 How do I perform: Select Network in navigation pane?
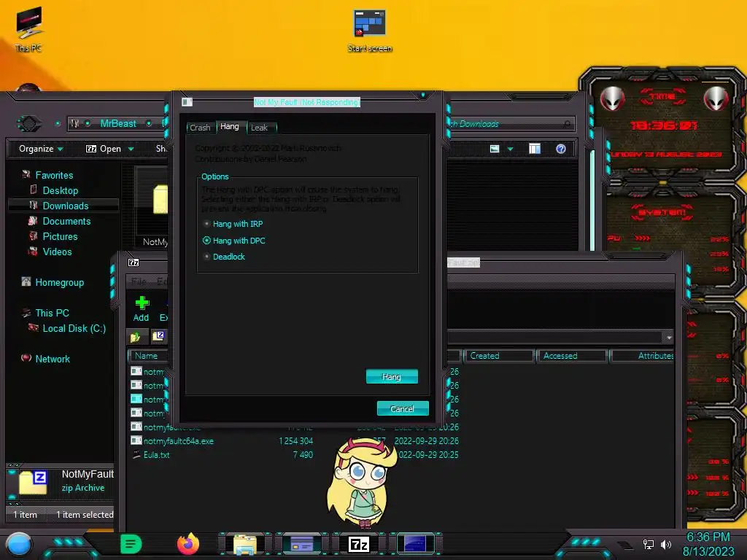52,359
